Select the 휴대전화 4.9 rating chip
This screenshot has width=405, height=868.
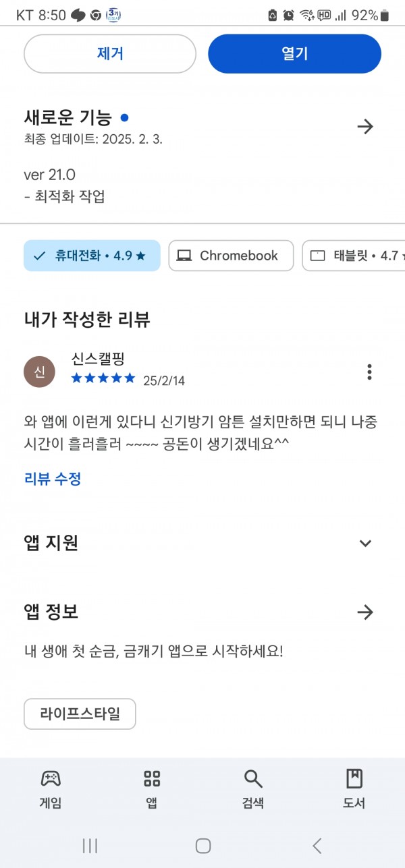click(92, 256)
